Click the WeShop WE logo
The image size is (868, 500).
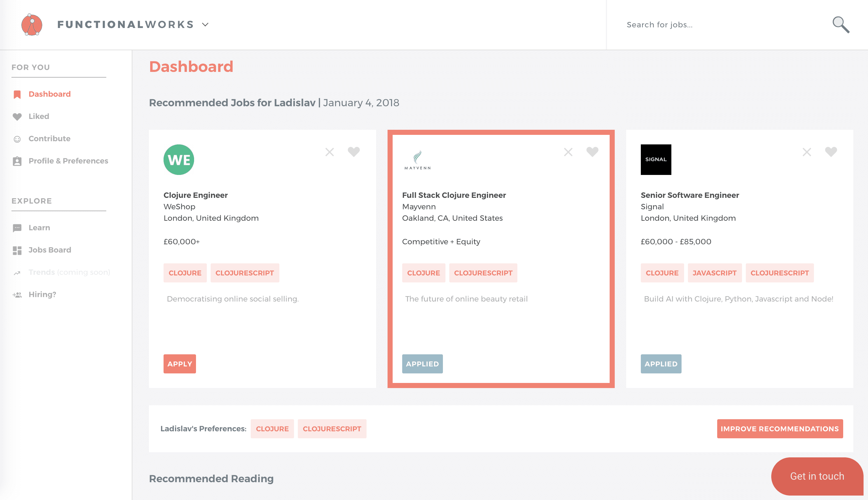[x=178, y=160]
